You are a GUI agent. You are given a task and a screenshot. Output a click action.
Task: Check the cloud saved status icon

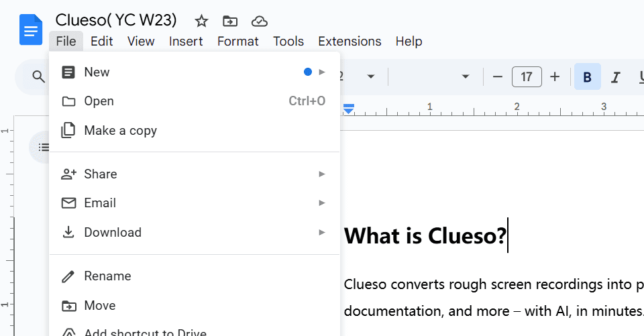[x=260, y=21]
